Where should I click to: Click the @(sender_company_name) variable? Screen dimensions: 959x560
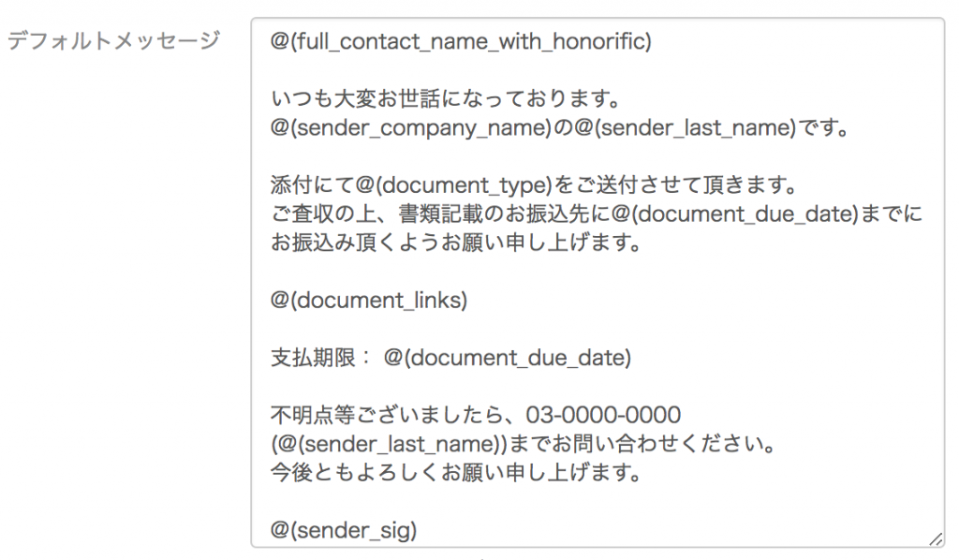click(x=411, y=127)
